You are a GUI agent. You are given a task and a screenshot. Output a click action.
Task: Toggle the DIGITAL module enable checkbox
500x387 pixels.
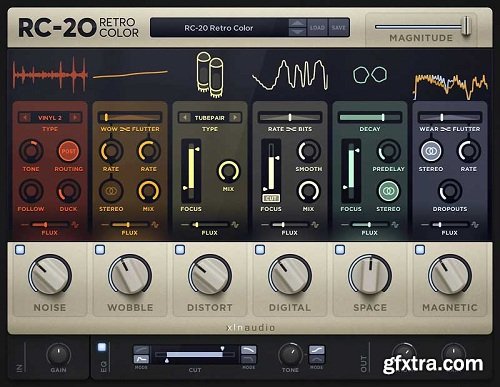coord(260,249)
